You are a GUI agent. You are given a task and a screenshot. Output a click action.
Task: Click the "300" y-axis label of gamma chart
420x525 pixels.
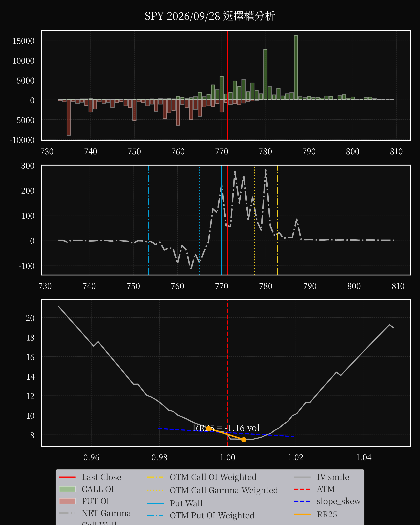[x=28, y=166]
